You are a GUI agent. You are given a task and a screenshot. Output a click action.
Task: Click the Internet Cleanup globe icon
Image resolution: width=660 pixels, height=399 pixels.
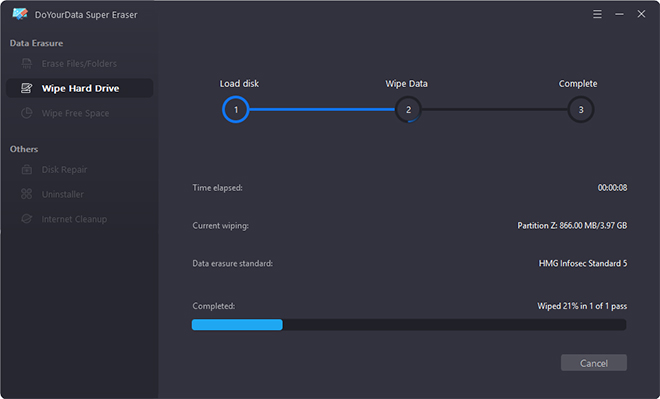27,219
